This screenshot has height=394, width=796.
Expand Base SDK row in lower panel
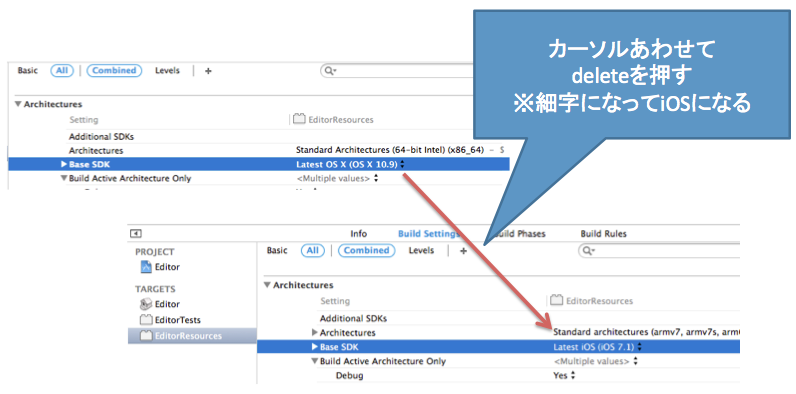coord(315,347)
